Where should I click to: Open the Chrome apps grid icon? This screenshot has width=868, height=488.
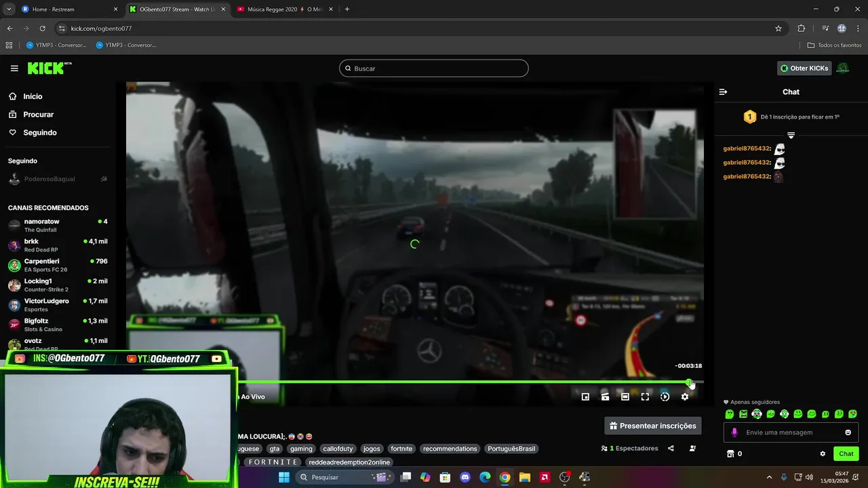click(9, 45)
